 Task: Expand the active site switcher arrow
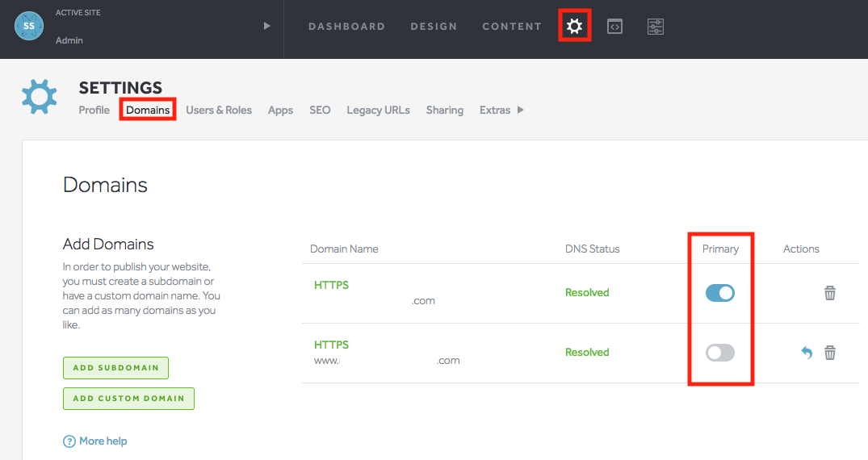tap(266, 26)
